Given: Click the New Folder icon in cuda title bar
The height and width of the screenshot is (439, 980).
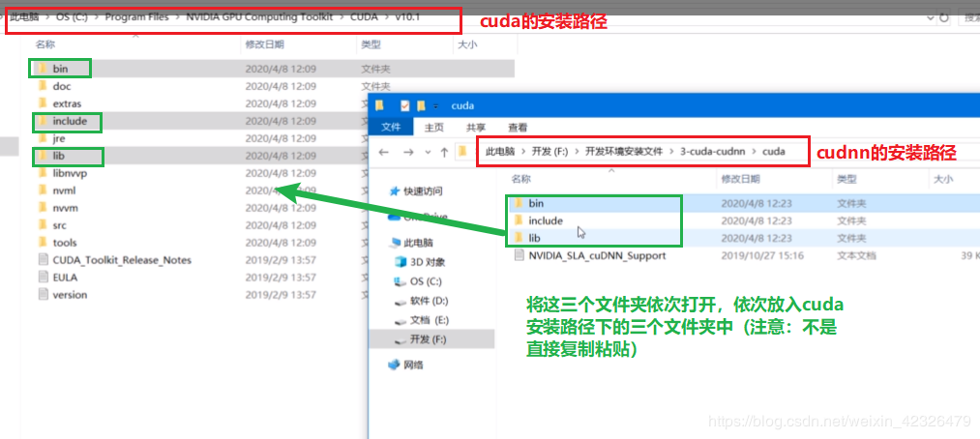Looking at the screenshot, I should (x=421, y=105).
